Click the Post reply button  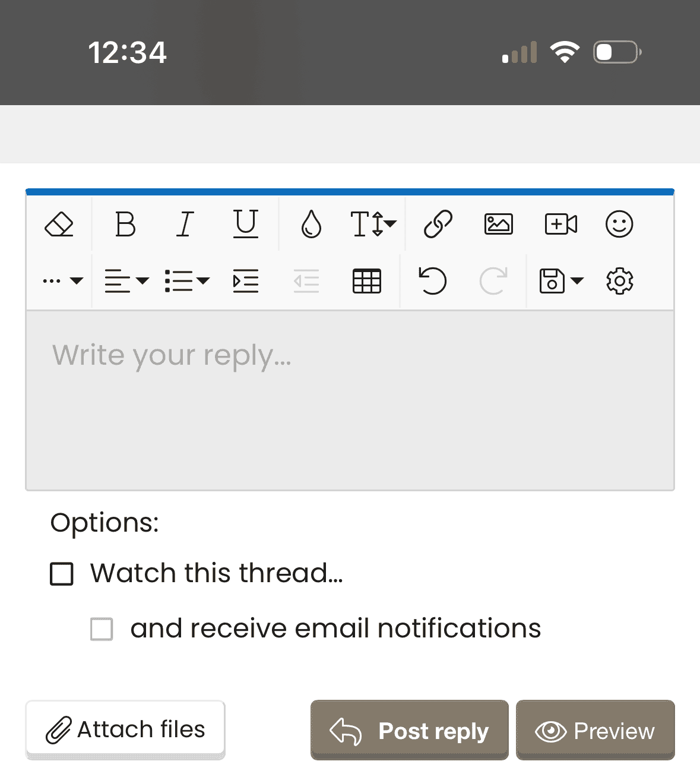(410, 730)
